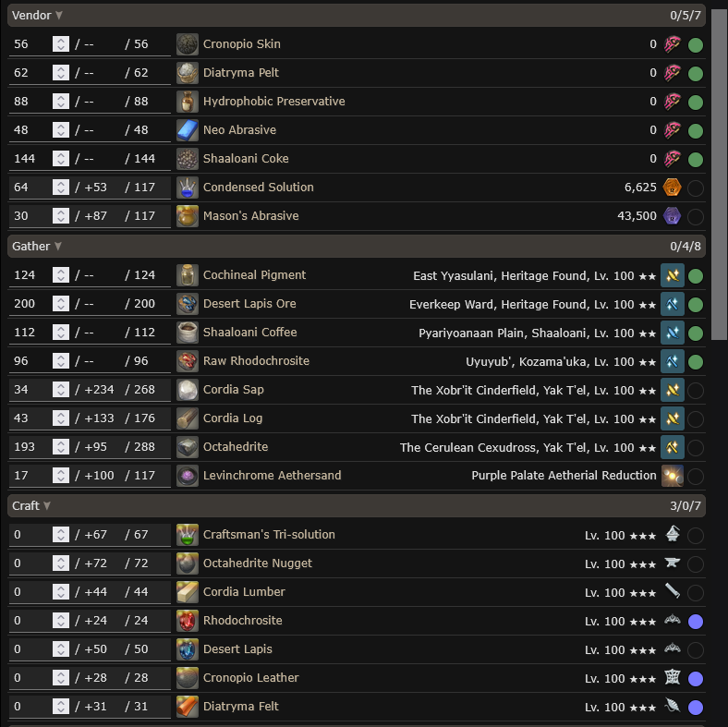Viewport: 728px width, 727px height.
Task: Toggle the purple status circle for Rhodochrosite
Action: coord(695,622)
